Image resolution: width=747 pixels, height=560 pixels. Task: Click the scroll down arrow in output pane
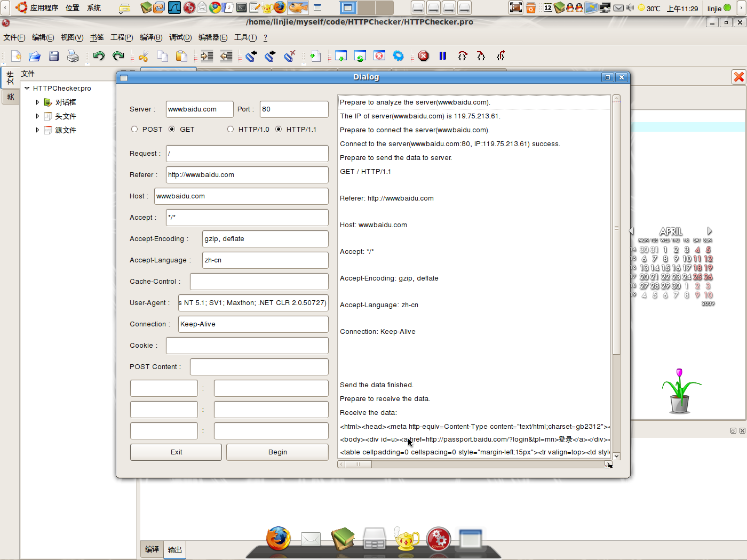tap(616, 456)
